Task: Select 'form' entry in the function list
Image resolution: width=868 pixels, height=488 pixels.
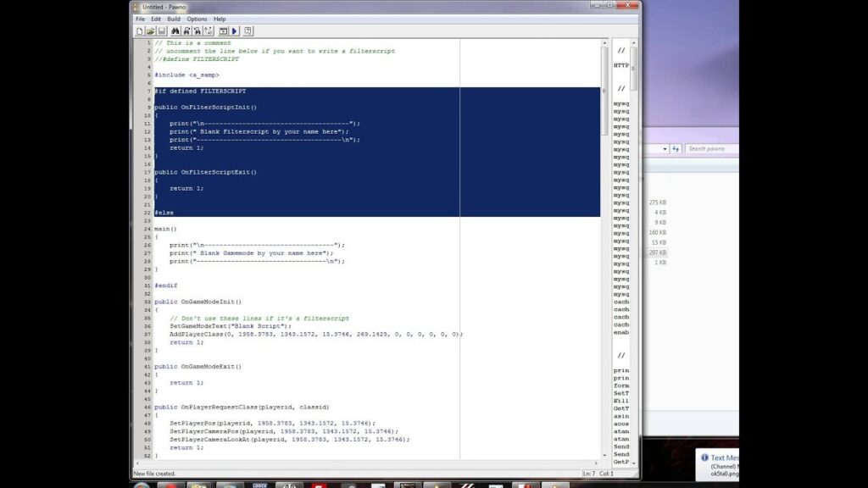Action: click(x=621, y=385)
